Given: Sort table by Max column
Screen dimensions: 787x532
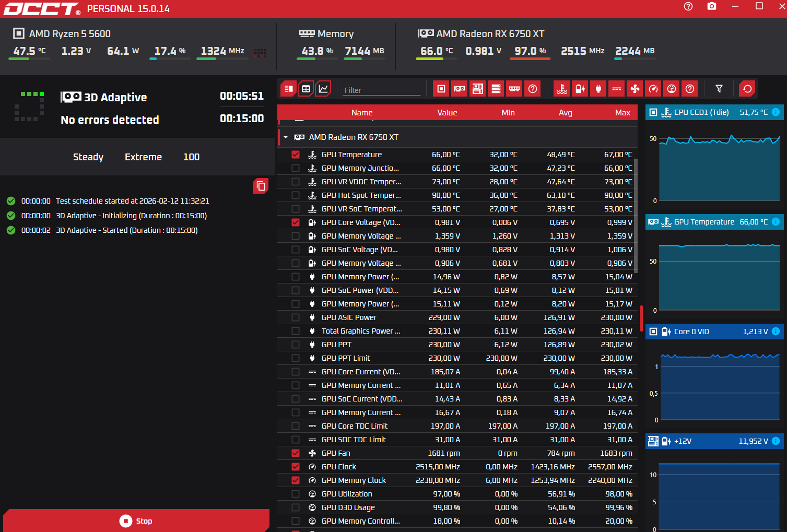Looking at the screenshot, I should pyautogui.click(x=622, y=113).
